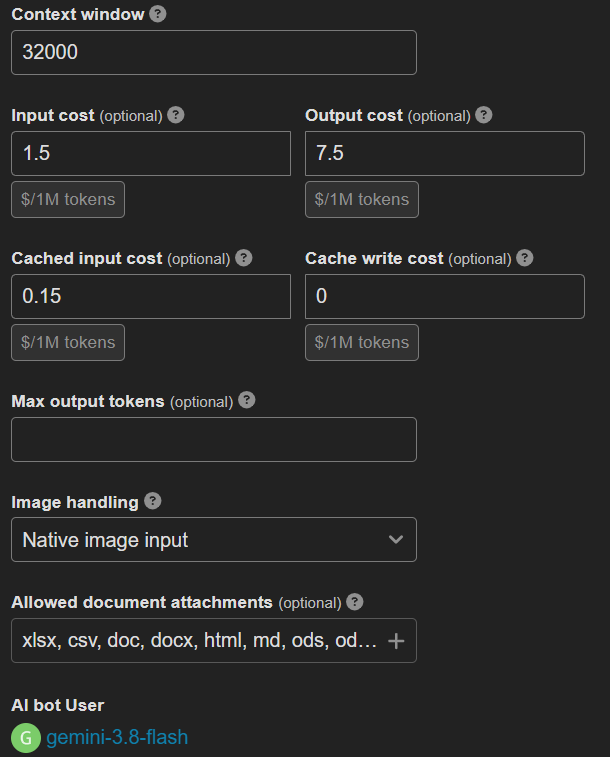
Task: Edit Cached input cost field showing 0.15
Action: tap(151, 296)
